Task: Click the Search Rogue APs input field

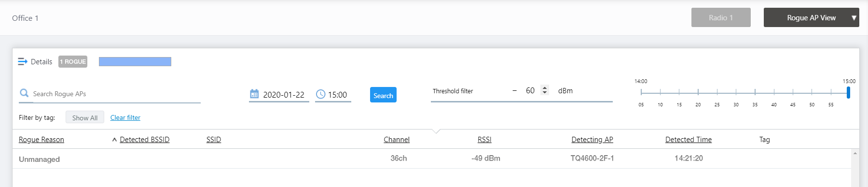Action: tap(116, 94)
